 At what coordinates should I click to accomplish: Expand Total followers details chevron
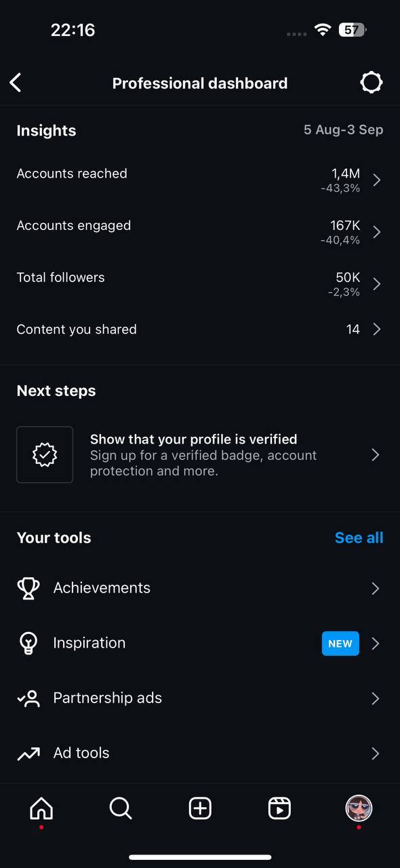click(377, 283)
